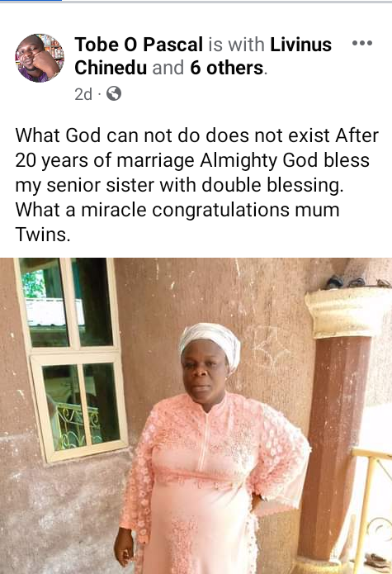
Task: Open tagged friend Livinus Chinedu's profile
Action: pos(203,56)
